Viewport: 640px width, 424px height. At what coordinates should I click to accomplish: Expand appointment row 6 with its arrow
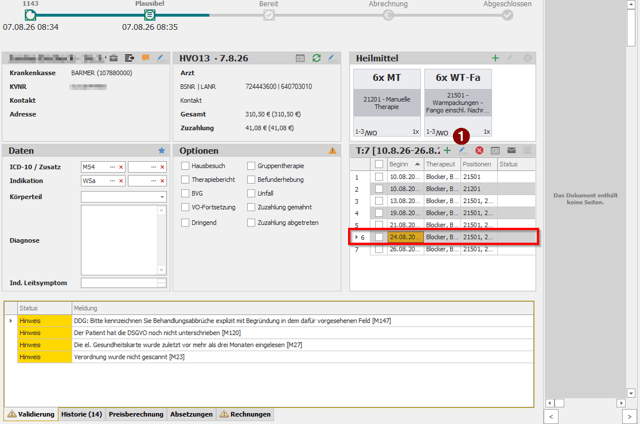356,237
